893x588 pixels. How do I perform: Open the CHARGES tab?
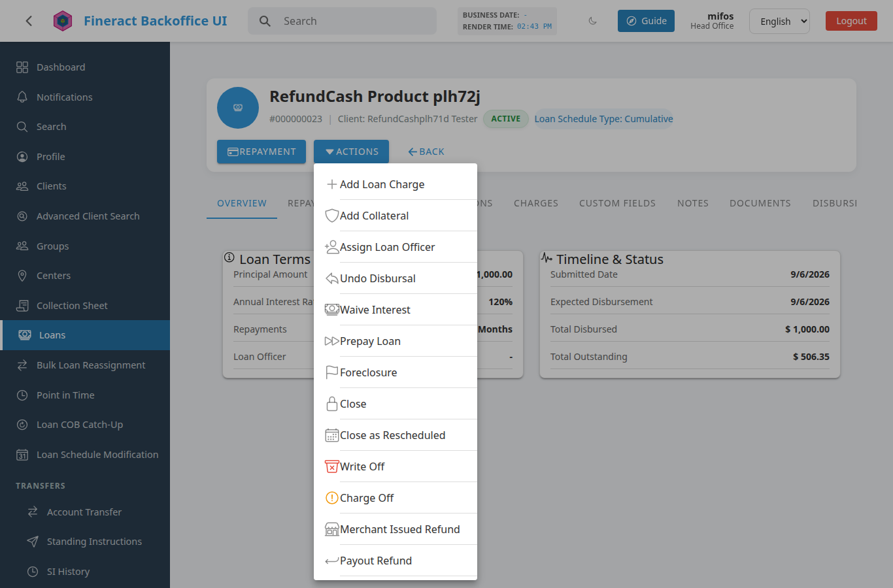[536, 203]
